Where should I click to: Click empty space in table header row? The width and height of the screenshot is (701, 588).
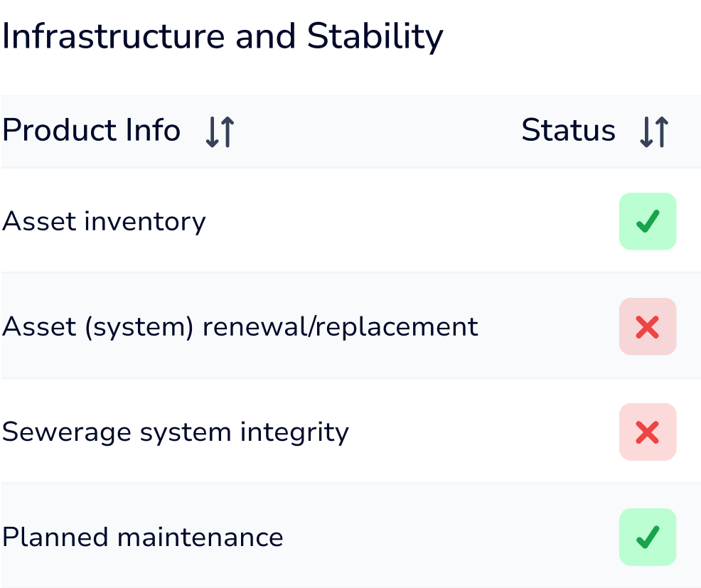click(377, 132)
